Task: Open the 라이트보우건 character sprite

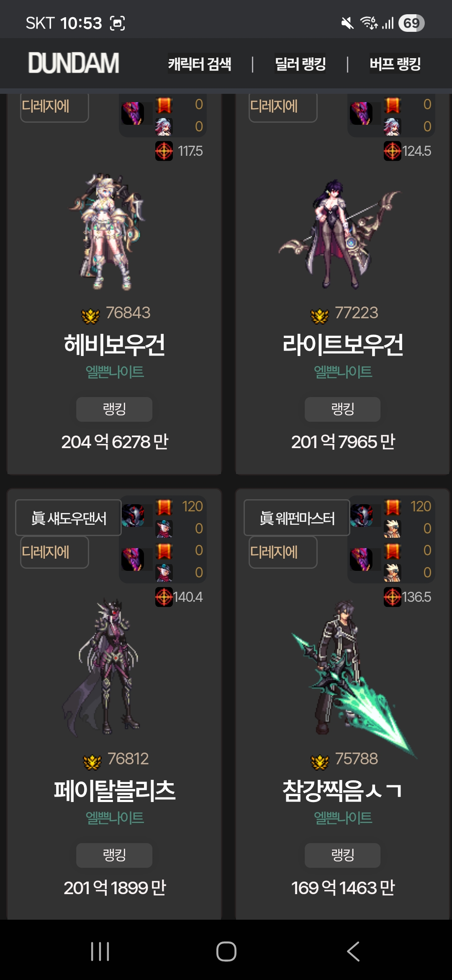Action: pyautogui.click(x=339, y=234)
